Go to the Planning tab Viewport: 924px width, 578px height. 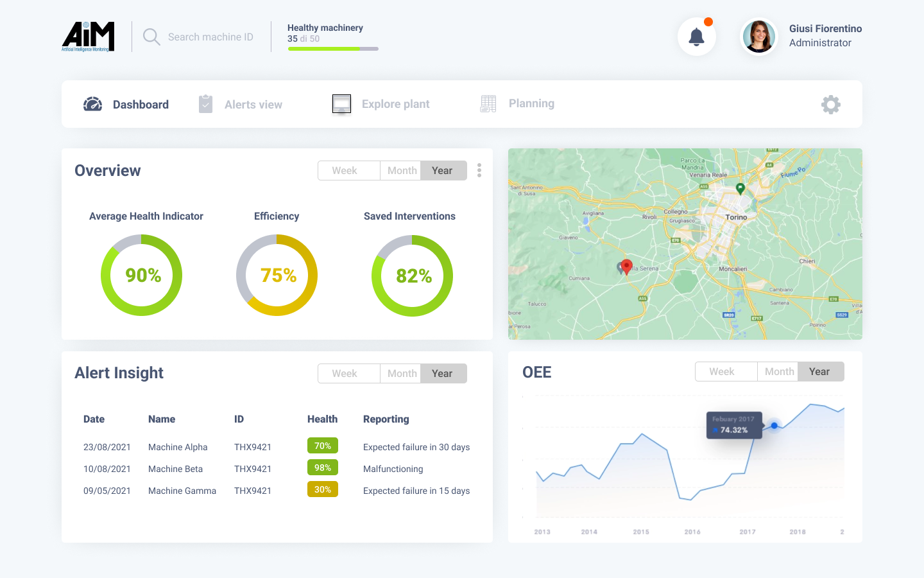click(531, 103)
